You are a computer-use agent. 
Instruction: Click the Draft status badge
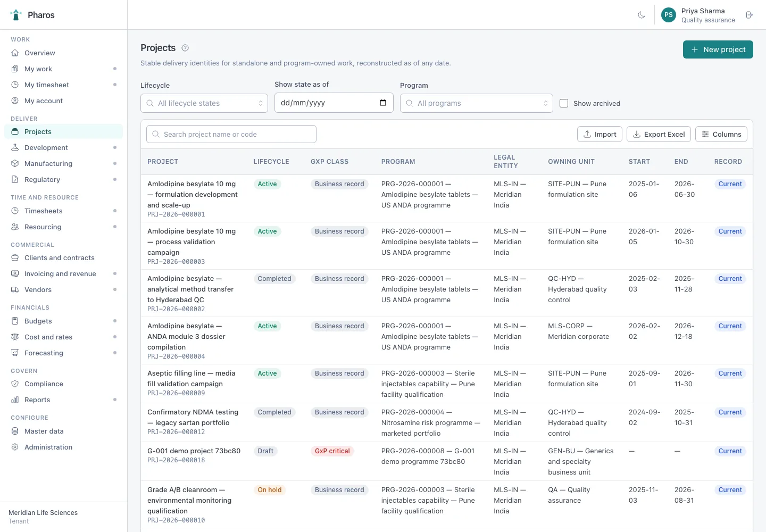(265, 451)
